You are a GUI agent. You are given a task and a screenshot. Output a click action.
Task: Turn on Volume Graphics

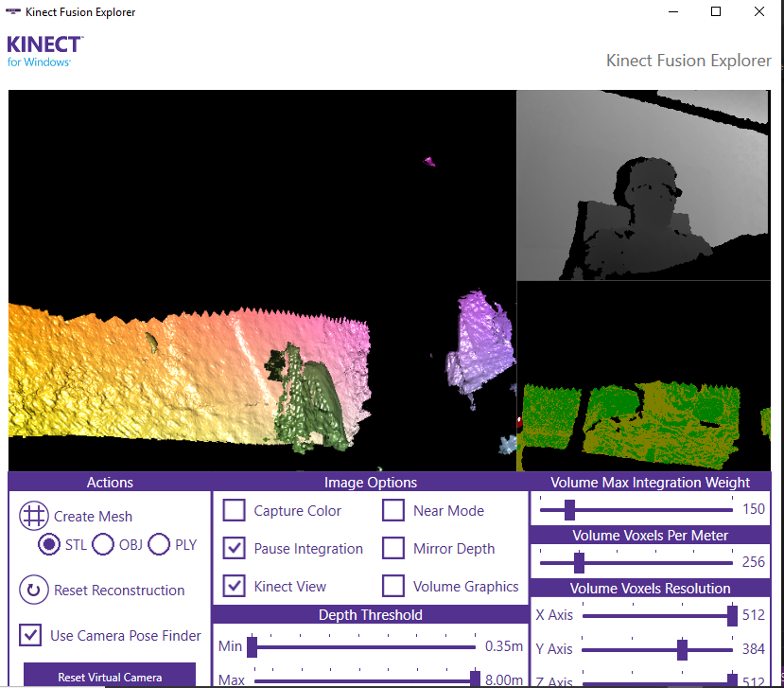[393, 586]
